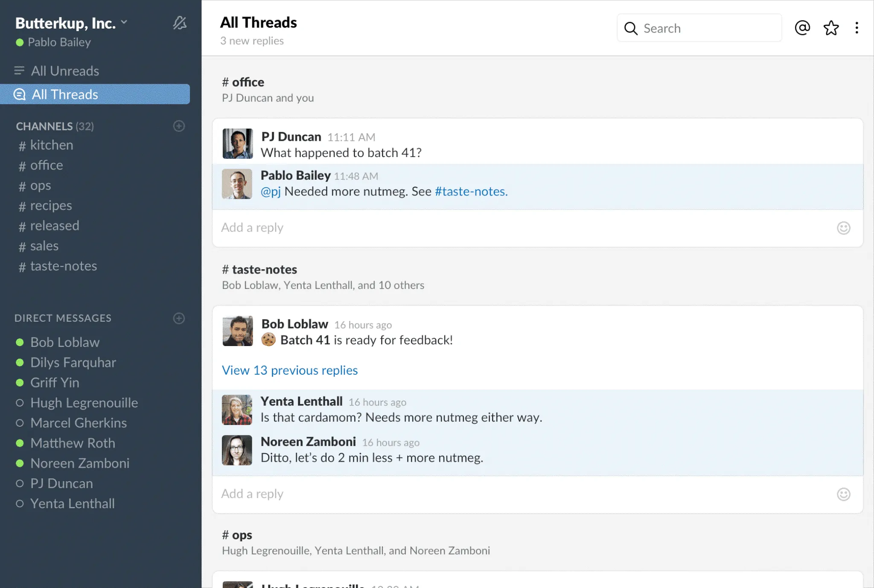Image resolution: width=874 pixels, height=588 pixels.
Task: Click the #taste-notes link in Pablo's message
Action: point(469,191)
